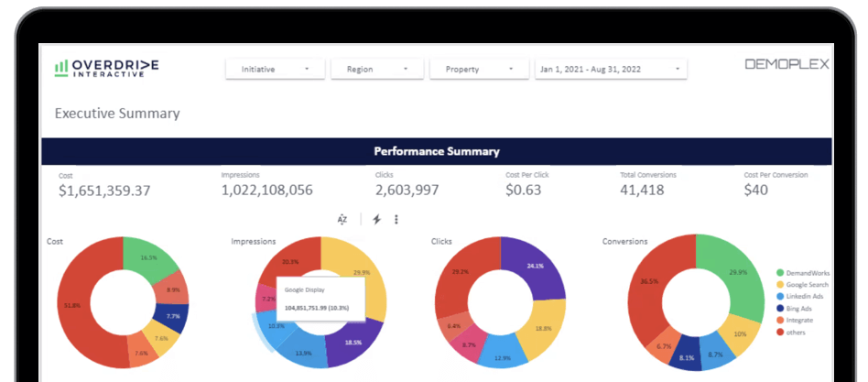Click the Google Search legend entry
The height and width of the screenshot is (382, 868).
(x=802, y=285)
